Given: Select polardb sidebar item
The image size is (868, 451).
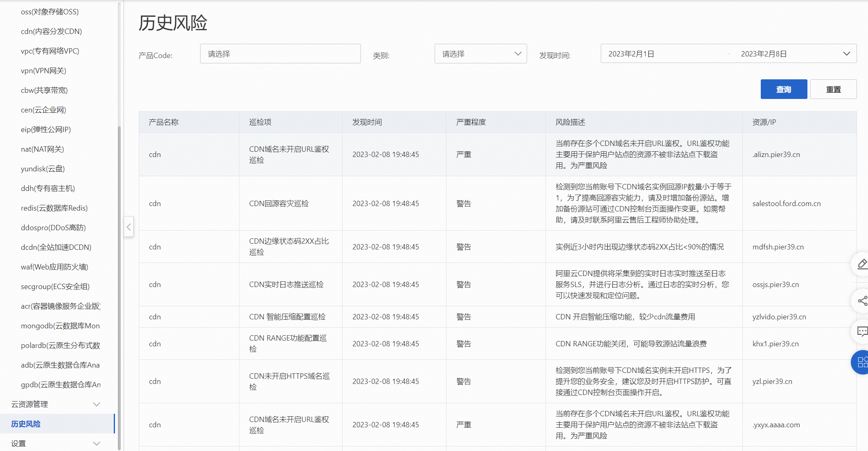Looking at the screenshot, I should coord(61,346).
